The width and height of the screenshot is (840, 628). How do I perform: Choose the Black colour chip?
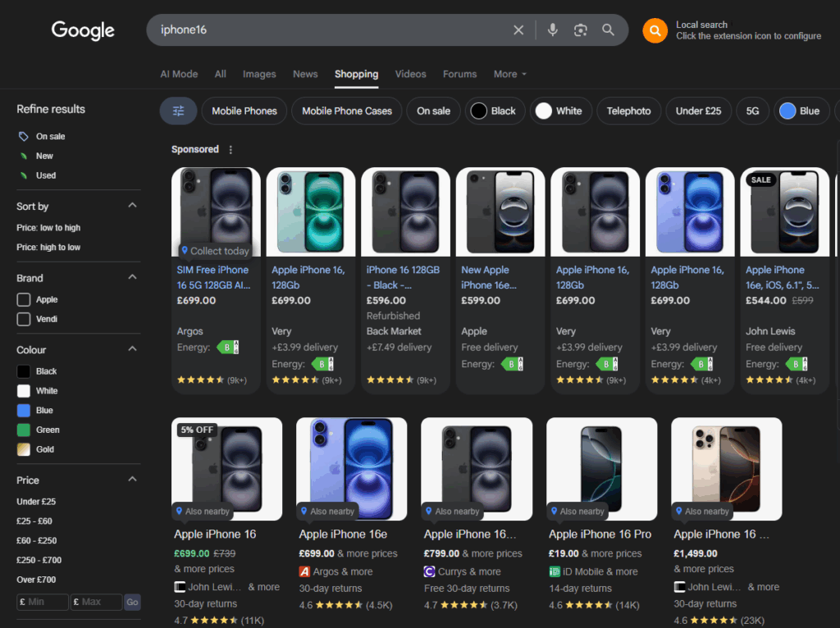(x=495, y=111)
